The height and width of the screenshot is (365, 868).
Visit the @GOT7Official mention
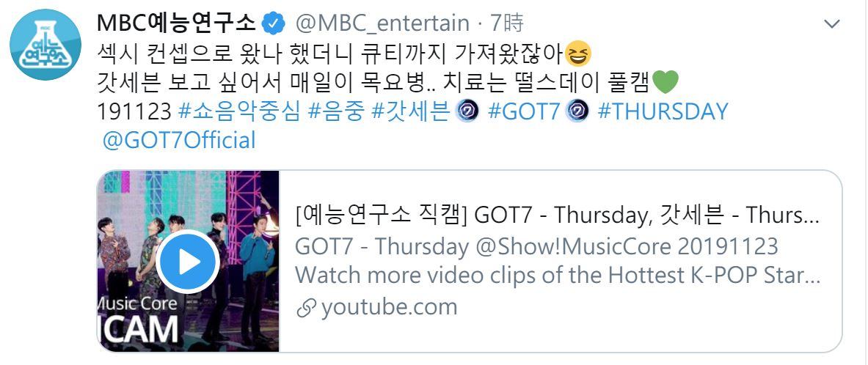click(179, 141)
